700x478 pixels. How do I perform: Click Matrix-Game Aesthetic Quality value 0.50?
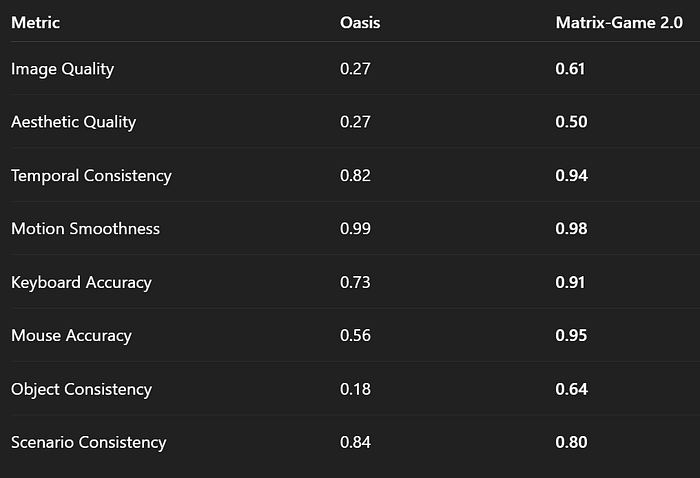571,122
